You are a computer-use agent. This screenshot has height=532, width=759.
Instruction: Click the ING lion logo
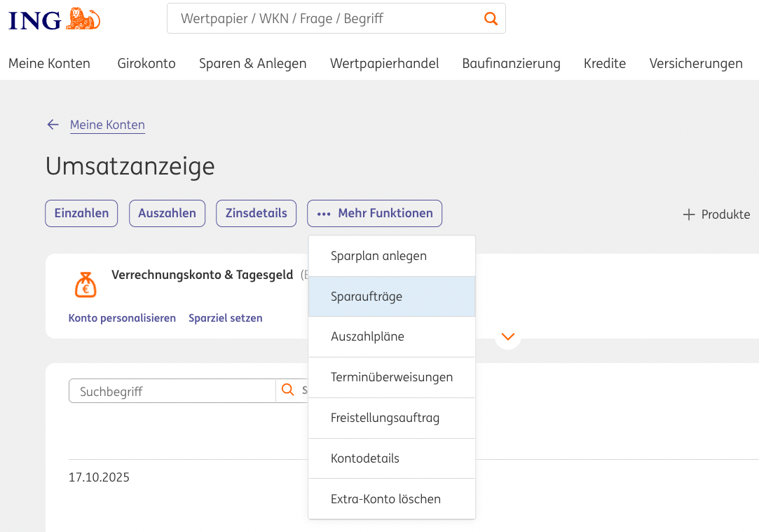[x=83, y=20]
